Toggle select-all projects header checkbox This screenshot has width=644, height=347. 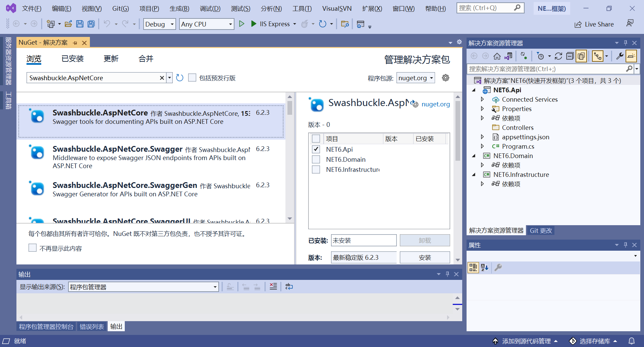(316, 139)
